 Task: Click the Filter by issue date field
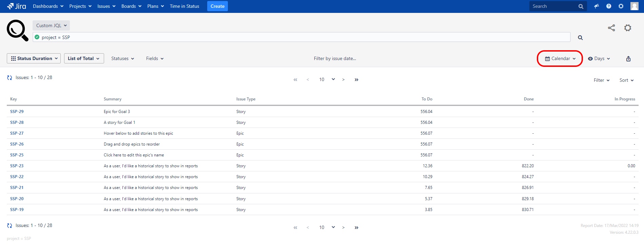pos(335,59)
